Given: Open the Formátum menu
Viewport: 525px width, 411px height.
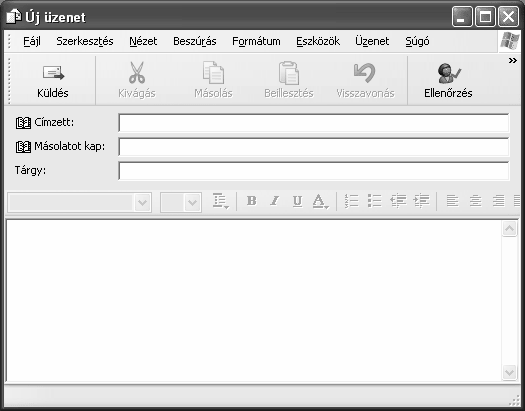Looking at the screenshot, I should (256, 41).
